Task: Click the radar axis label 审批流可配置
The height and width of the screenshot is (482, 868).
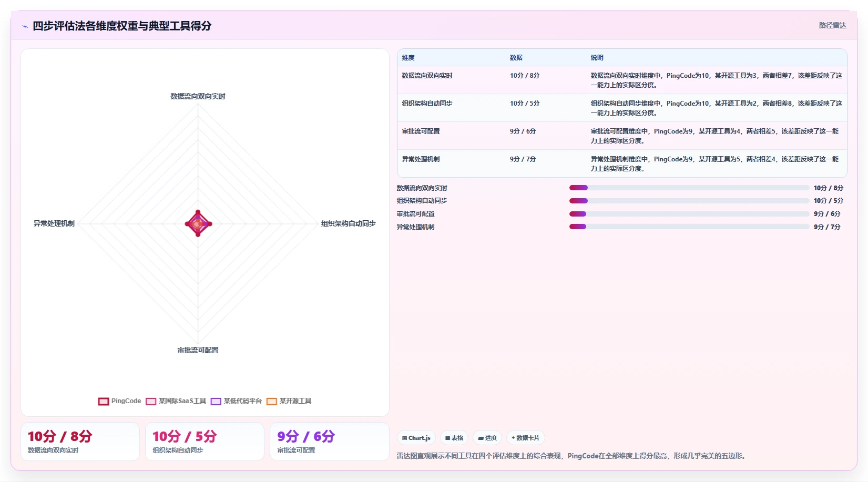Action: 198,351
